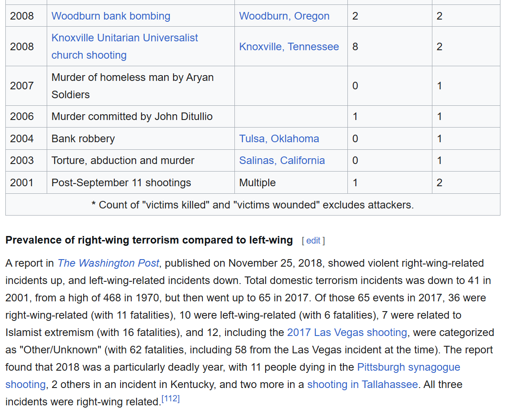
Task: Follow the Knoxville, Tennessee link
Action: click(289, 47)
